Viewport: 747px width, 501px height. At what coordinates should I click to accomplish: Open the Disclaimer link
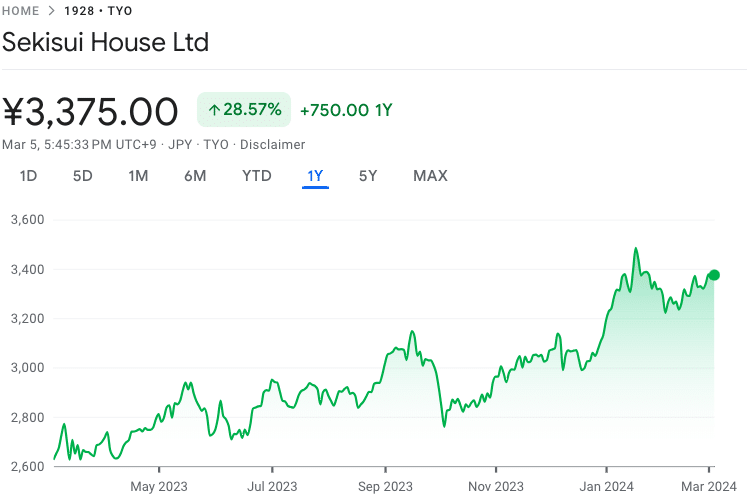(272, 144)
